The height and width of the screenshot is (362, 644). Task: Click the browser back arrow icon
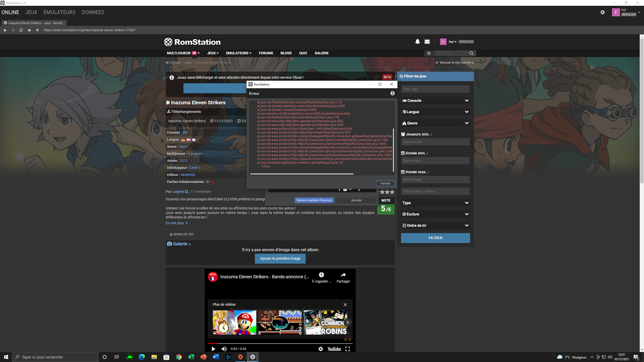[5, 30]
